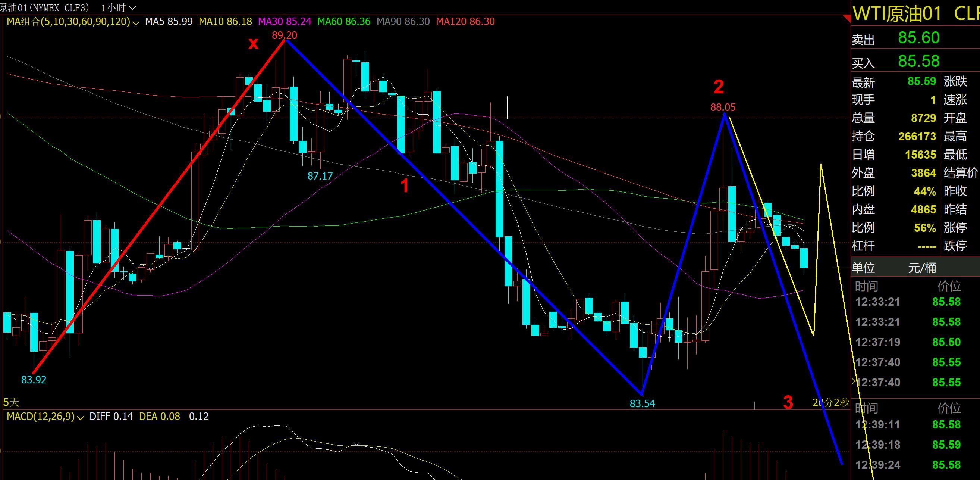Select the MA5 85.99 value
Screen dimensions: 980x480
point(169,22)
